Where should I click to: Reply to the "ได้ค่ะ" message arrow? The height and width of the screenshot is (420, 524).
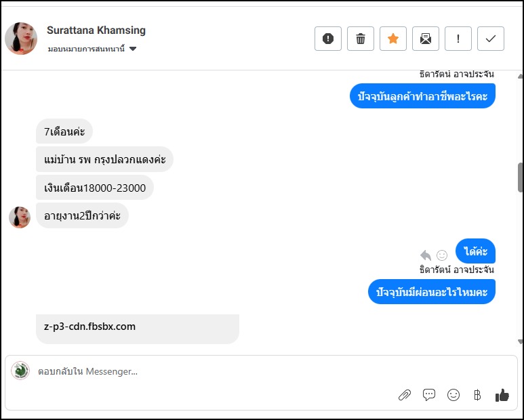[x=426, y=255]
